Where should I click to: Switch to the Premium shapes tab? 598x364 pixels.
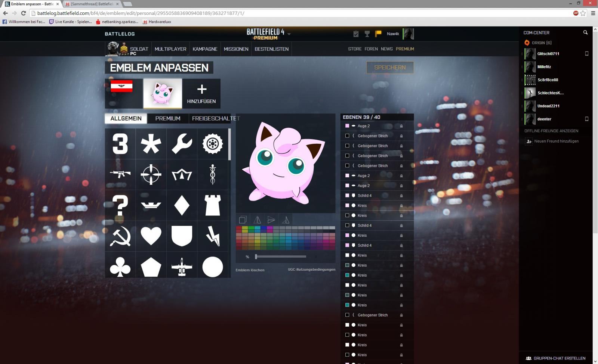tap(168, 118)
